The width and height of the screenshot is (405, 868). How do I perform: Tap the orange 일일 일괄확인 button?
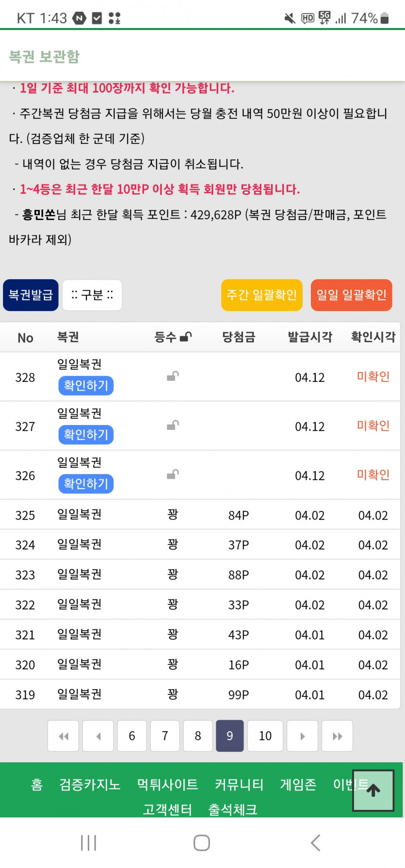351,295
